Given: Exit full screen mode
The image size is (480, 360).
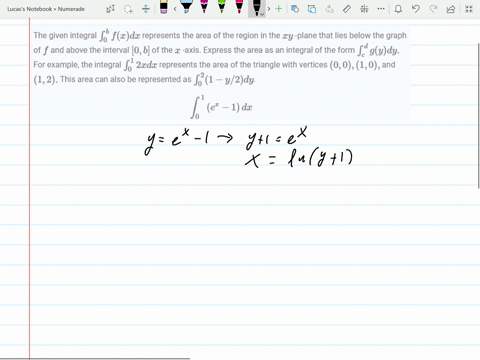Looking at the screenshot, I should tap(469, 9).
